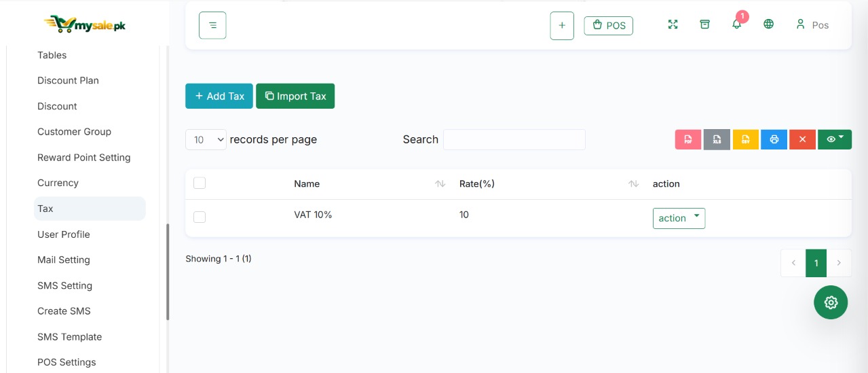
Task: Click the Import Tax button
Action: point(295,96)
